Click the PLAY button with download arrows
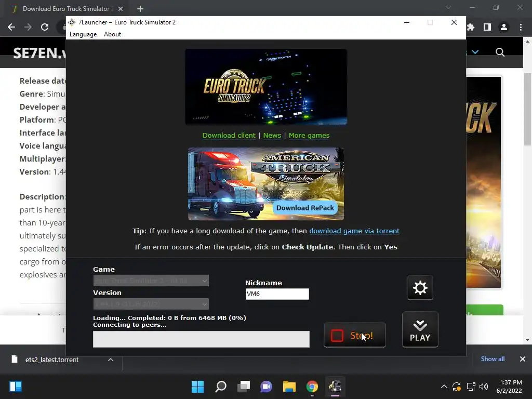532x399 pixels. click(x=420, y=329)
